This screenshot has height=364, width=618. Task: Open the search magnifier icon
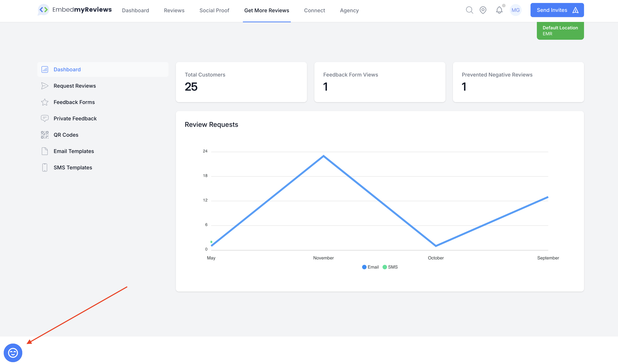(469, 10)
